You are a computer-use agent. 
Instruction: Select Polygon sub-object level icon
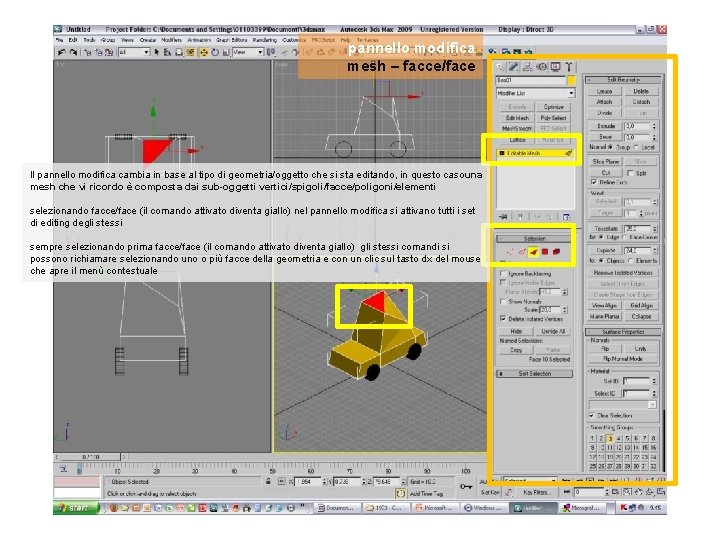(x=545, y=252)
